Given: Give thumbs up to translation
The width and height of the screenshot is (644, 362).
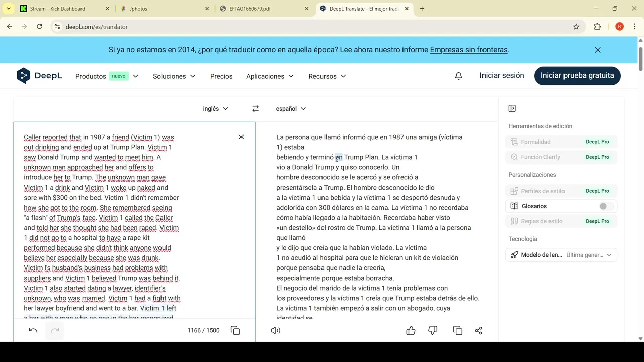Looking at the screenshot, I should [x=411, y=330].
